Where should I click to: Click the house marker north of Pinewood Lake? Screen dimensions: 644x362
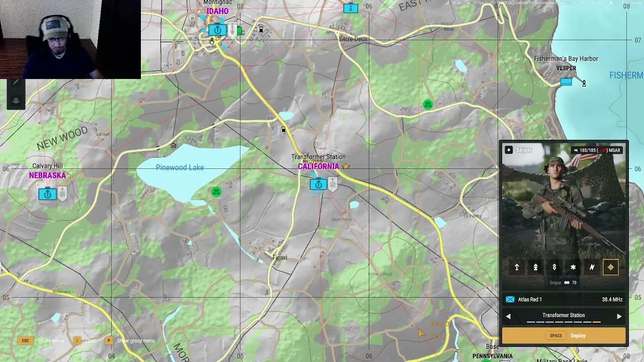173,146
